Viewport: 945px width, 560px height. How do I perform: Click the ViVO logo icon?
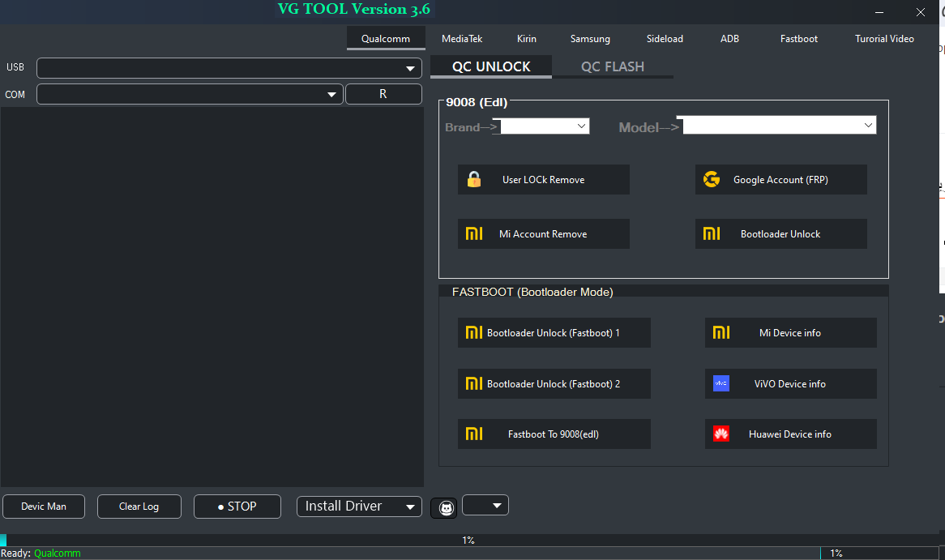tap(721, 383)
